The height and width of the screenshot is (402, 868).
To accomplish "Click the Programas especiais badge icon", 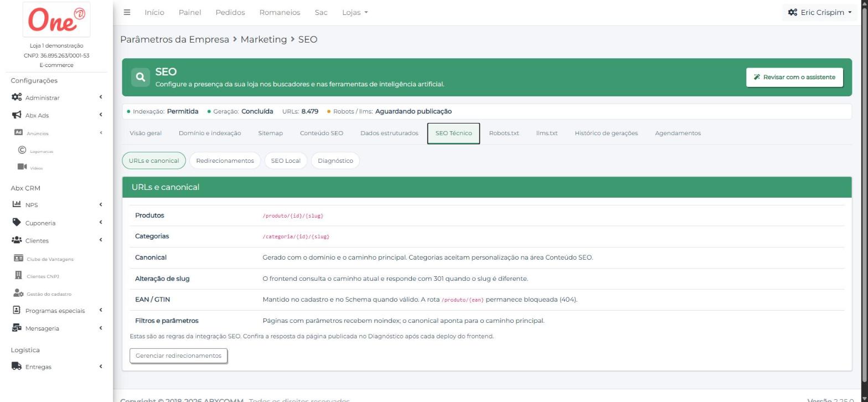I will point(16,310).
